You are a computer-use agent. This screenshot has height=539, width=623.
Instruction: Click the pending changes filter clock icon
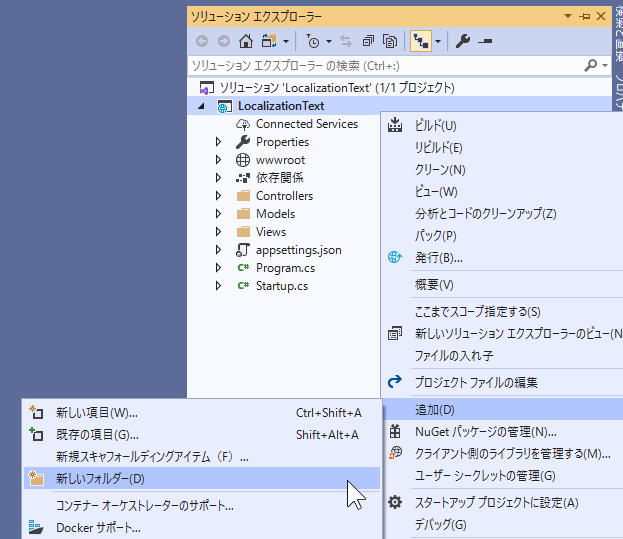click(x=313, y=41)
